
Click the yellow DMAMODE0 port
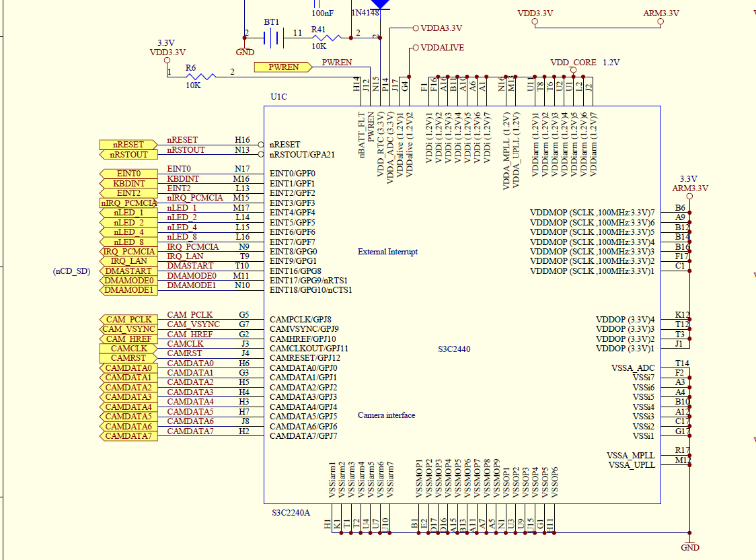pyautogui.click(x=128, y=281)
